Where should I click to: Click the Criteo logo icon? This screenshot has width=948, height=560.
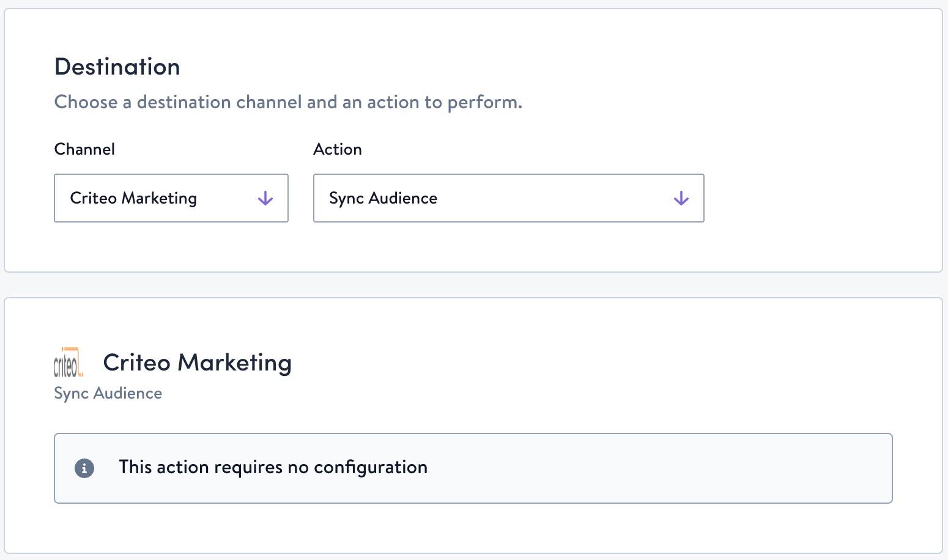(69, 363)
